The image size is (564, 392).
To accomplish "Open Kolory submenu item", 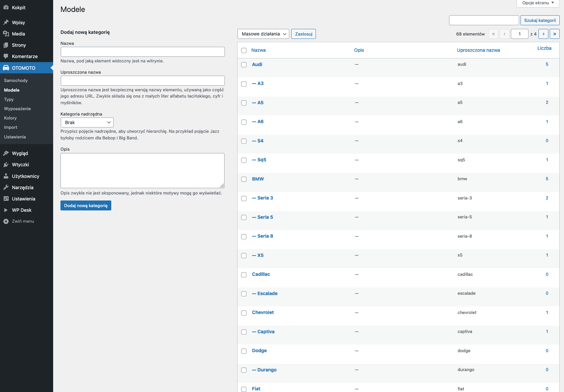I will (10, 118).
